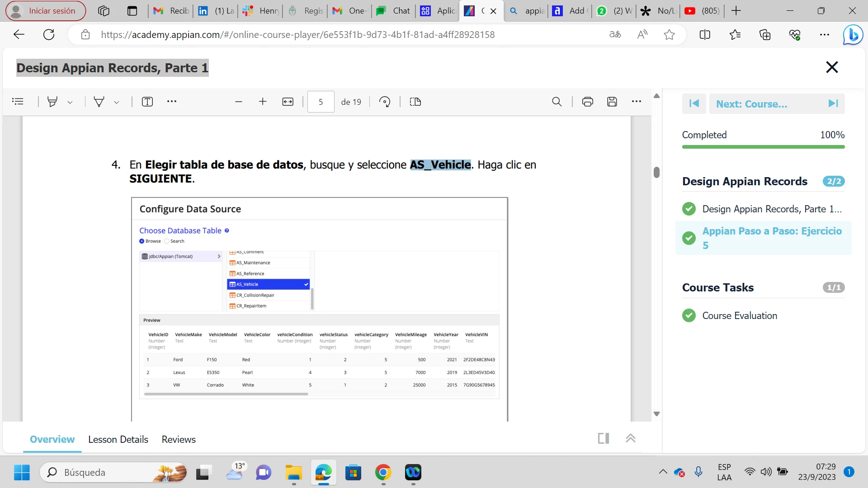Print the PDF document
This screenshot has width=868, height=488.
pyautogui.click(x=588, y=102)
